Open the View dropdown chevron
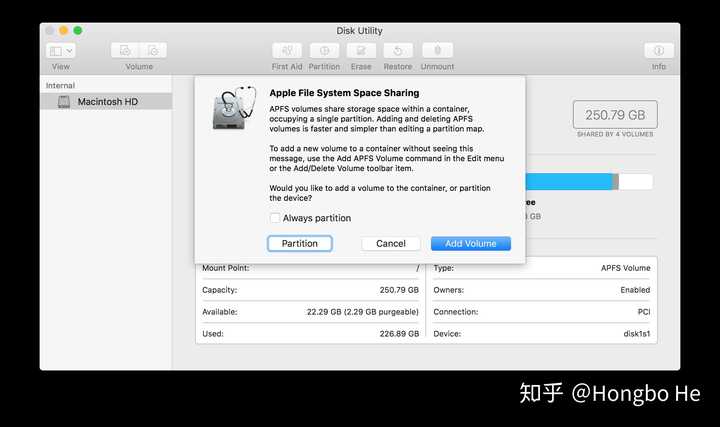This screenshot has width=720, height=427. [69, 51]
